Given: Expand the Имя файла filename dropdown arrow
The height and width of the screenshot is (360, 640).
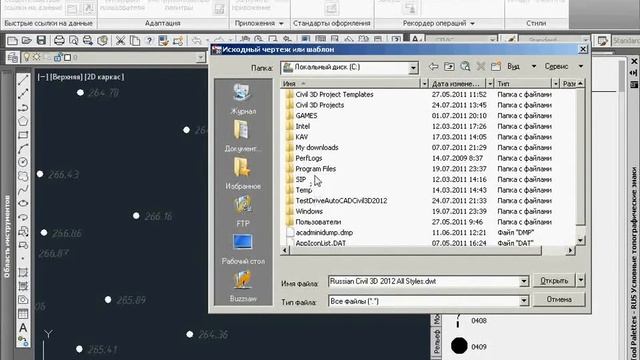Looking at the screenshot, I should click(524, 281).
